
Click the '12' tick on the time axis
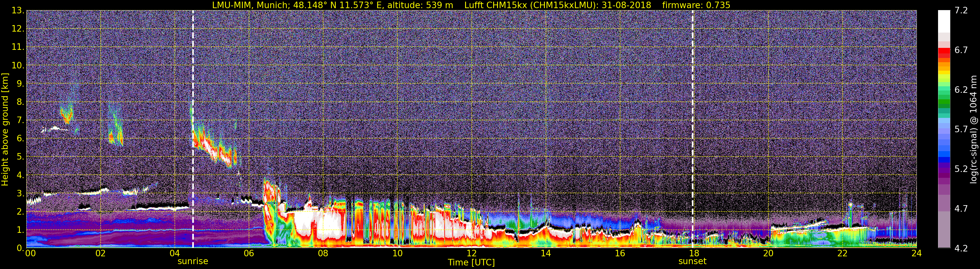[471, 253]
